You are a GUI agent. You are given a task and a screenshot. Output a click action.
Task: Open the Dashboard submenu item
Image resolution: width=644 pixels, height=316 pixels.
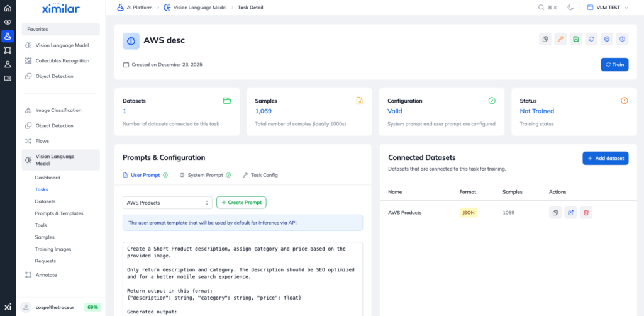pos(48,178)
